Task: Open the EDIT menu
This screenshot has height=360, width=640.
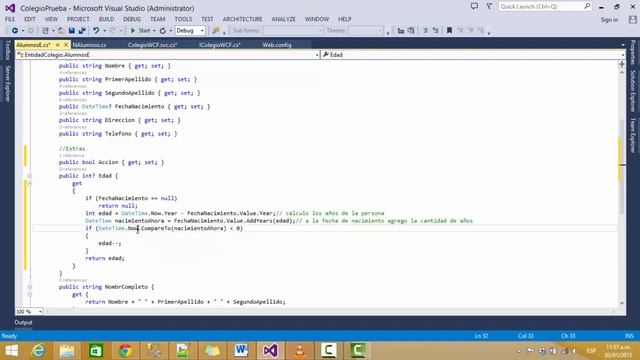Action: pos(30,19)
